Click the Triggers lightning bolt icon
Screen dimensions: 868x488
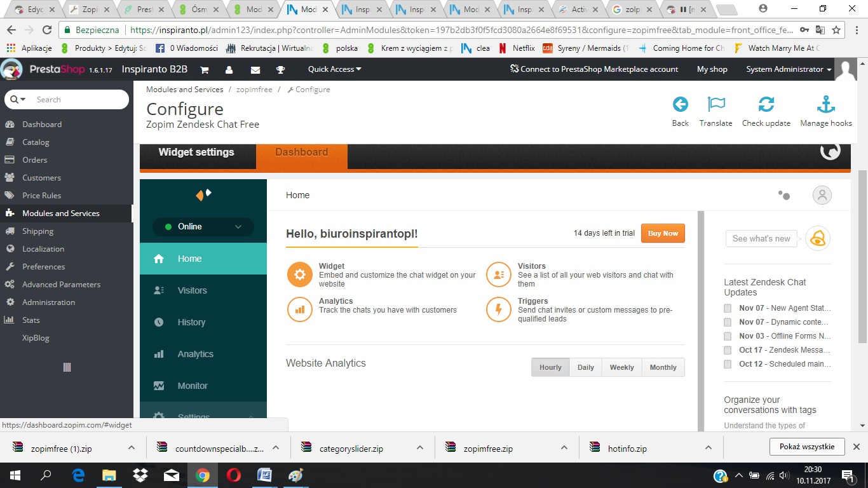(498, 309)
